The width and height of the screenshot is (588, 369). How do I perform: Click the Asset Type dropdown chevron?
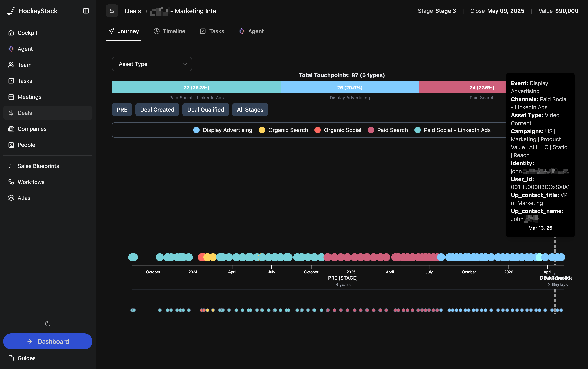click(185, 64)
